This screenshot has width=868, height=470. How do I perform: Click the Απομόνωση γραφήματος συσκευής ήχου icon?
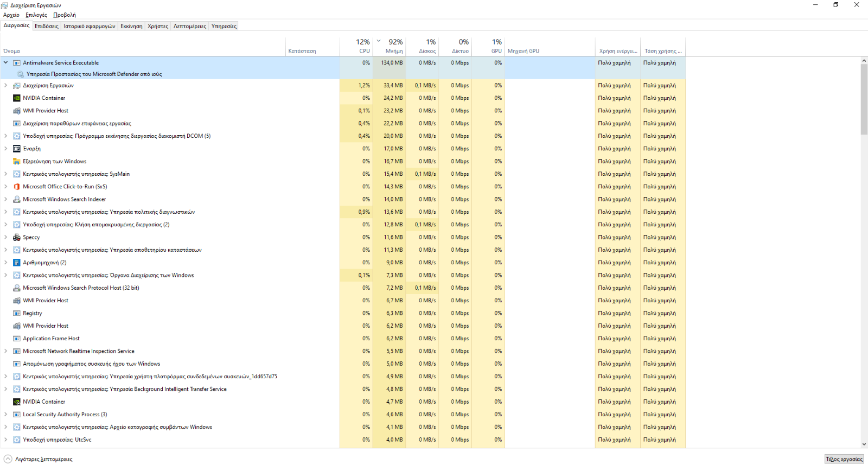coord(17,364)
